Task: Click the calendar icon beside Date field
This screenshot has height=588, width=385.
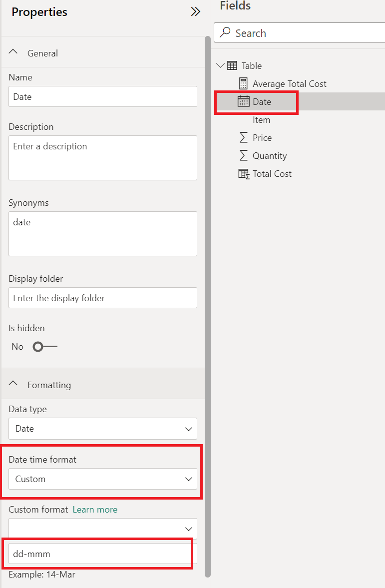Action: tap(243, 101)
